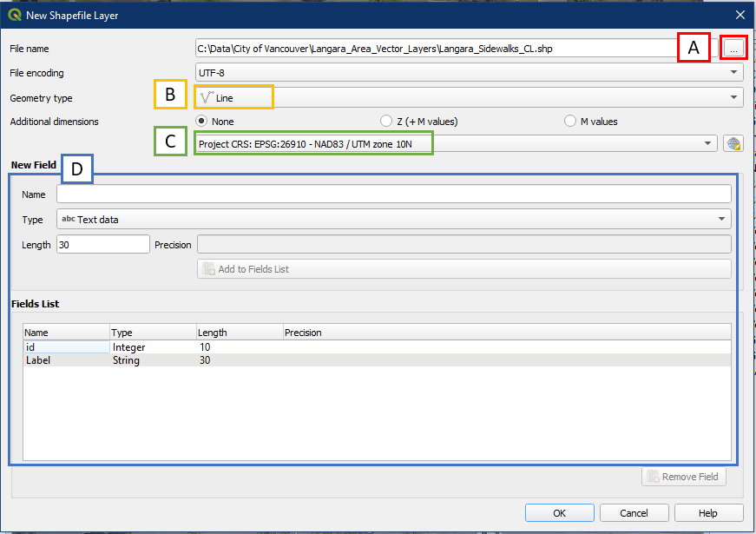Image resolution: width=756 pixels, height=534 pixels.
Task: Select the Label field row
Action: pos(66,360)
